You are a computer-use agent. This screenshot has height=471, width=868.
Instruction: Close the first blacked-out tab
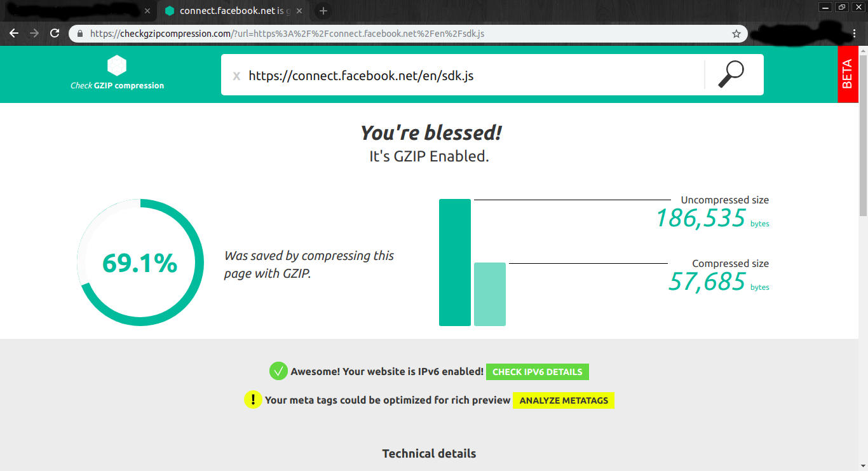(147, 11)
